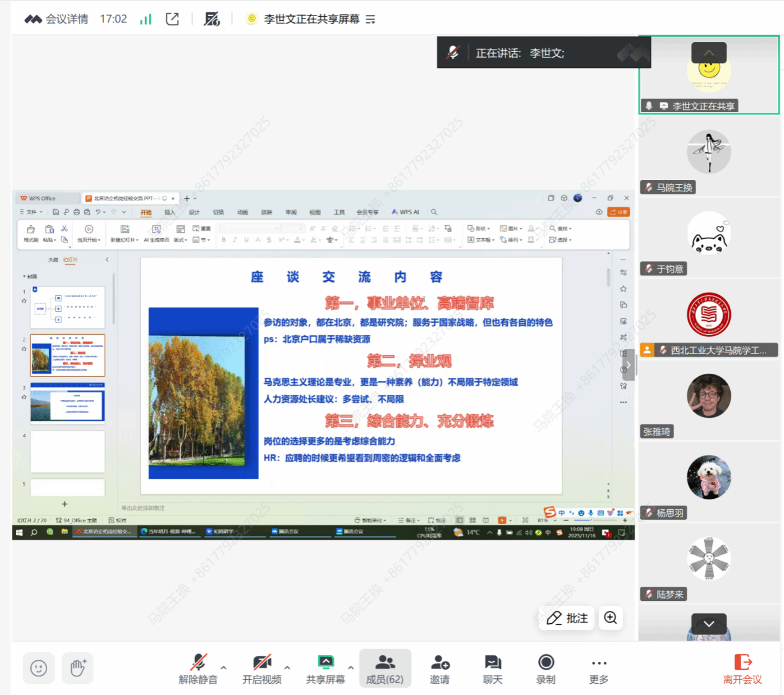784x695 pixels.
Task: Check the green network signal bars icon
Action: pyautogui.click(x=146, y=19)
